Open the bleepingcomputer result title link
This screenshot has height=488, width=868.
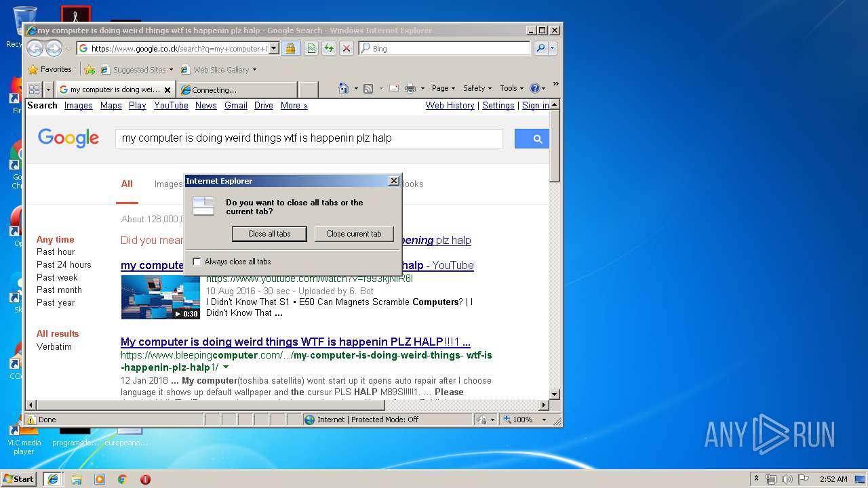[x=296, y=342]
